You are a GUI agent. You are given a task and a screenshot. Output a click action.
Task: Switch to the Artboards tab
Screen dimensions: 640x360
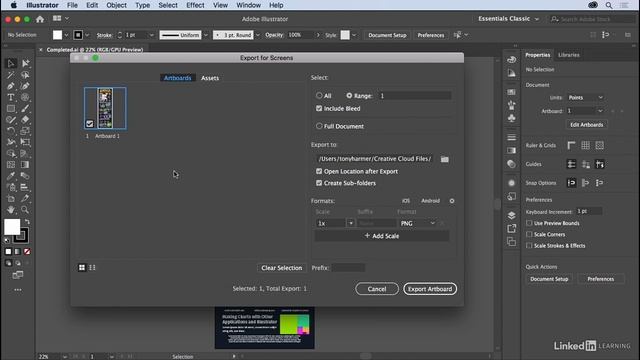(178, 78)
